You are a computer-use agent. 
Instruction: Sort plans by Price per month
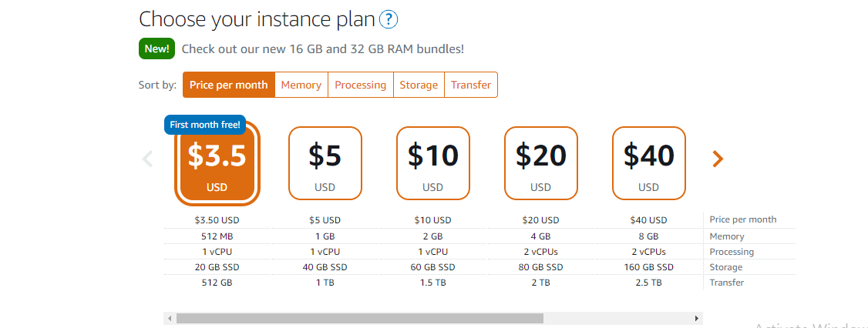pyautogui.click(x=228, y=85)
